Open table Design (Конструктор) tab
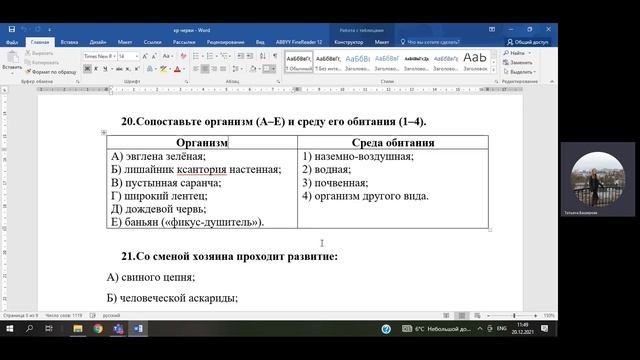The image size is (640, 360). click(349, 42)
